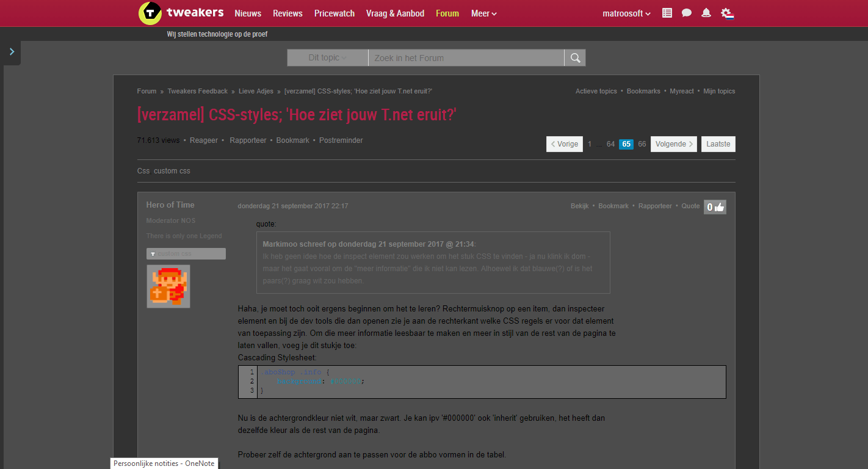Open the post date 'donderdag 21 september 2017 22:17'
Screen dimensions: 868x469
coord(293,206)
